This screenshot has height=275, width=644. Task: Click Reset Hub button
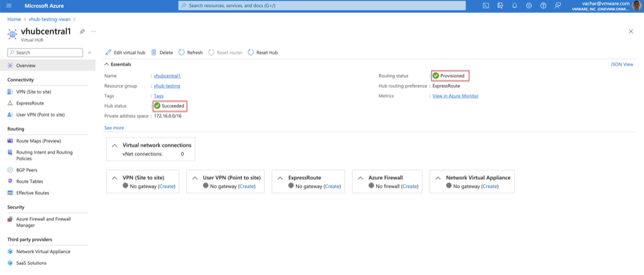coord(263,52)
